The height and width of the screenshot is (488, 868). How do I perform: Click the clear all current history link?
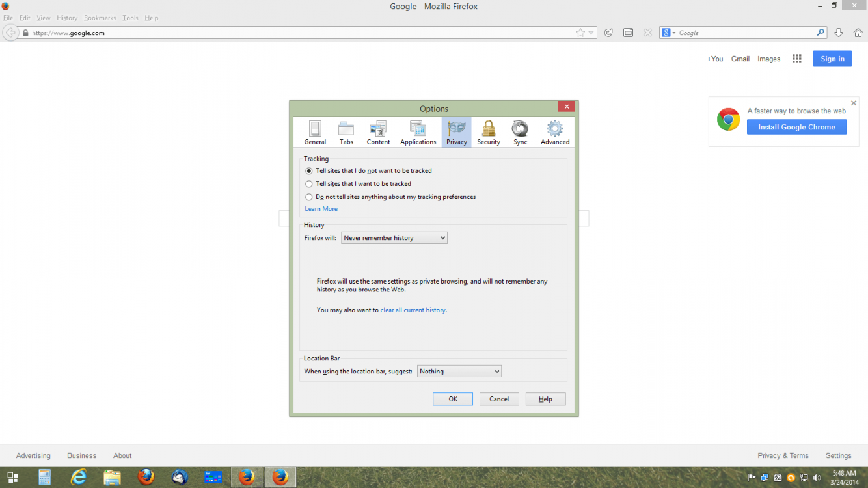[413, 310]
